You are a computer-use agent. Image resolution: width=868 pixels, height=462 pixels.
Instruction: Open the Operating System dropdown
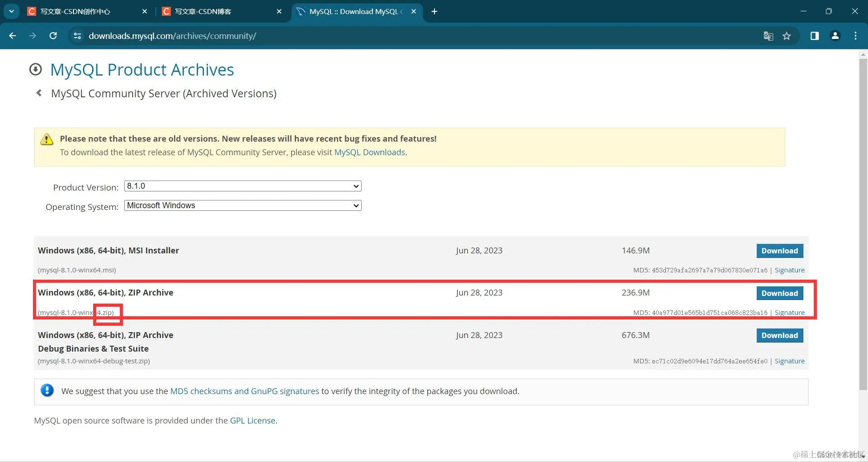click(x=243, y=205)
